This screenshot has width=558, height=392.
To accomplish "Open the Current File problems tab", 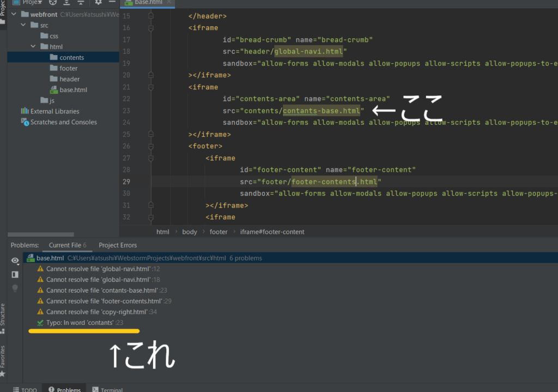I will [68, 245].
